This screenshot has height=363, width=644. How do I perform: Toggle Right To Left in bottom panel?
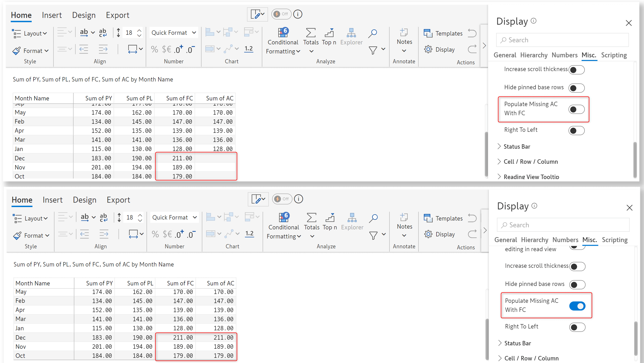click(x=577, y=327)
